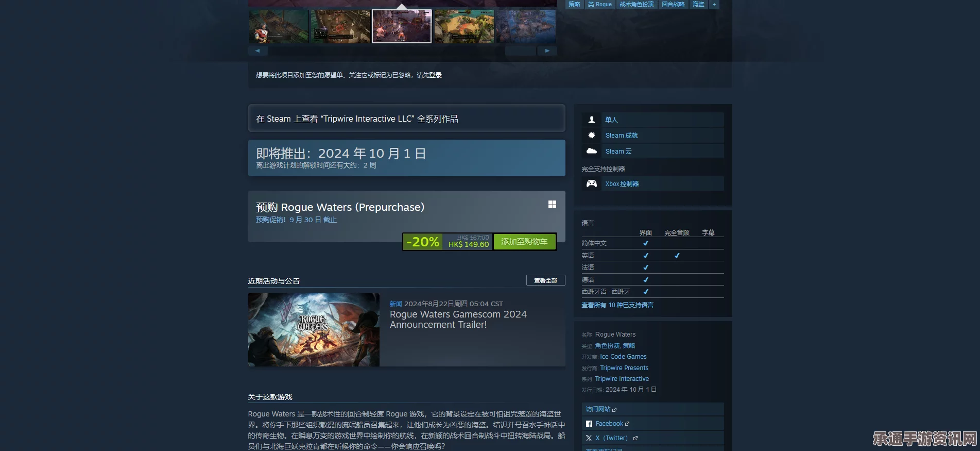Click the screenshot strip scrollbar handle
Viewport: 980px width, 451px height.
point(521,51)
